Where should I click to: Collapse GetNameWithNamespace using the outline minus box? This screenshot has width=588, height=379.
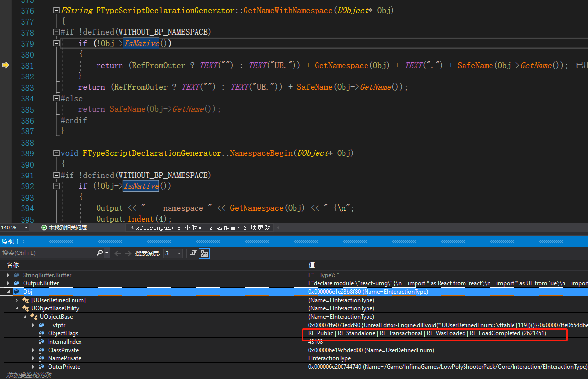click(56, 10)
